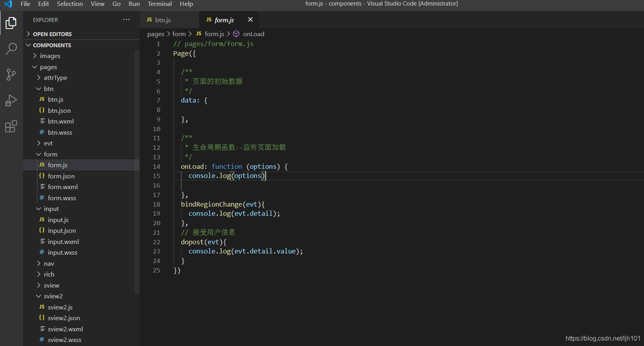Open the Extensions view
The width and height of the screenshot is (644, 346).
(x=11, y=126)
